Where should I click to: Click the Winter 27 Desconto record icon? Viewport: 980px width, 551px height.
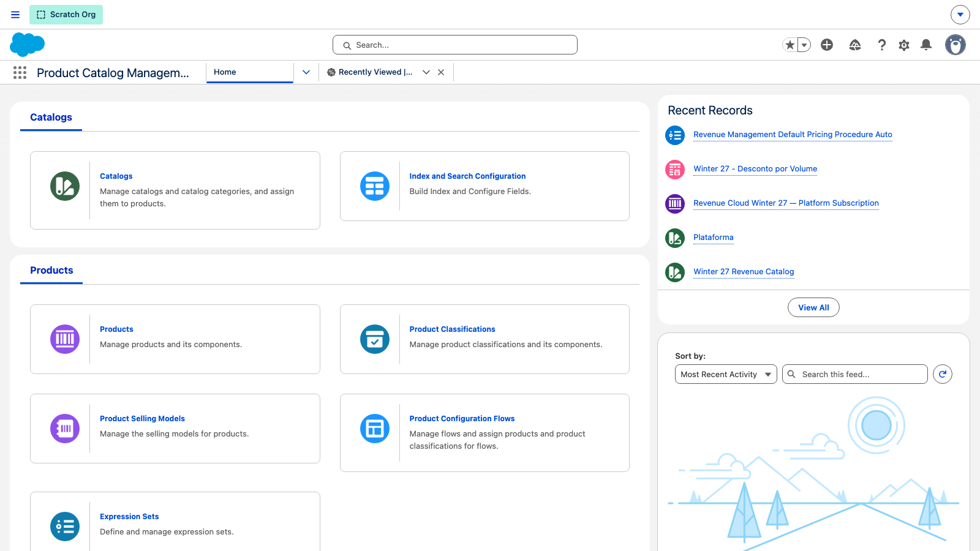pyautogui.click(x=675, y=170)
